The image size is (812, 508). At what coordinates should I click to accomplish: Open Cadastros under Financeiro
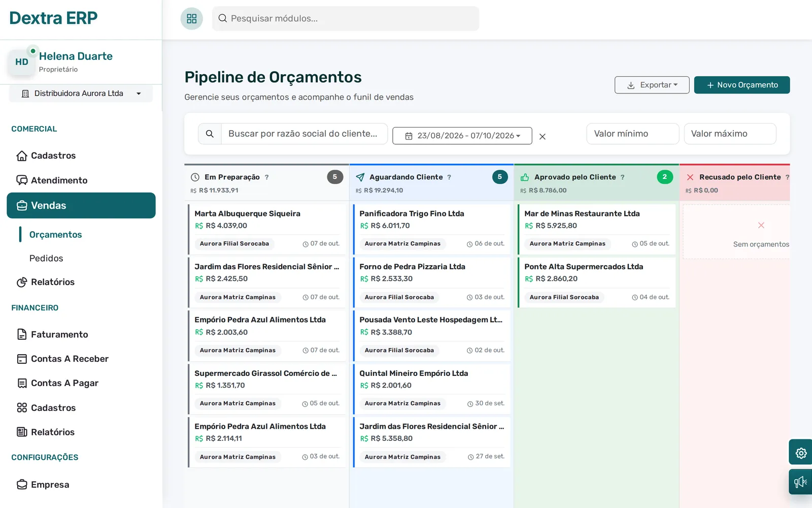tap(81, 408)
